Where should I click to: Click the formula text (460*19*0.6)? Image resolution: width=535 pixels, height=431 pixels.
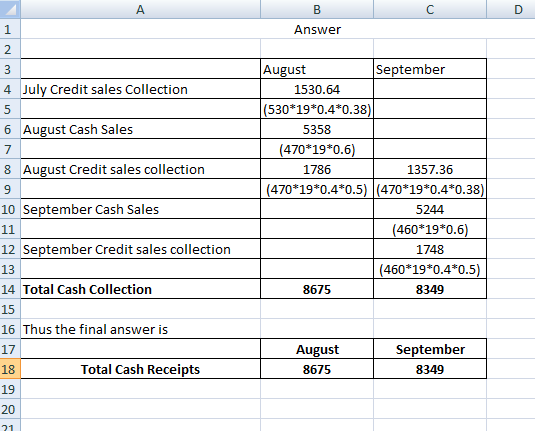tap(430, 229)
